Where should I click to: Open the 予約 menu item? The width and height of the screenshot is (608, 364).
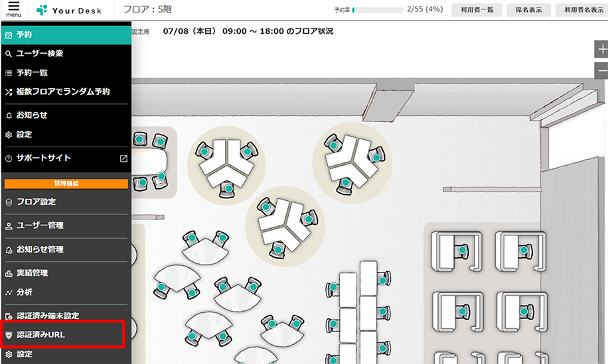66,35
